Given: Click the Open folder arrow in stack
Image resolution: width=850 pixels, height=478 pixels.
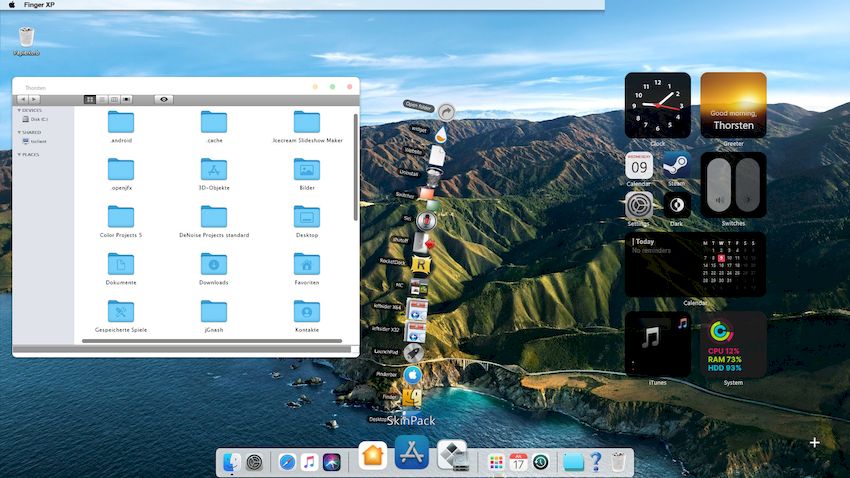Looking at the screenshot, I should coord(446,112).
